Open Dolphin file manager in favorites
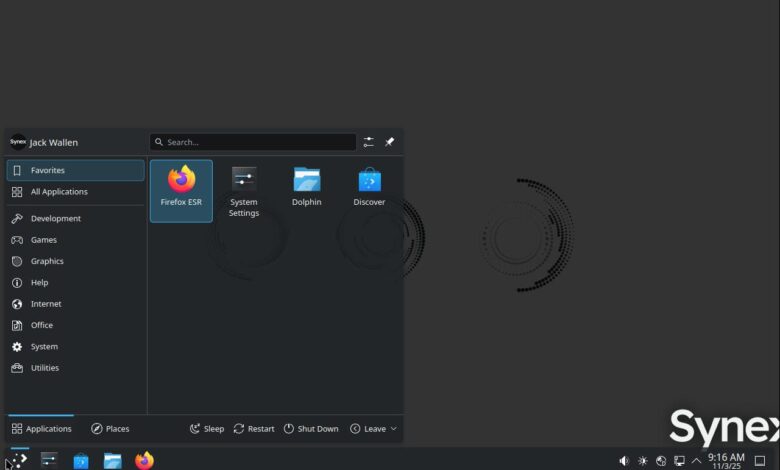Screen dimensions: 780x470 [x=306, y=191]
